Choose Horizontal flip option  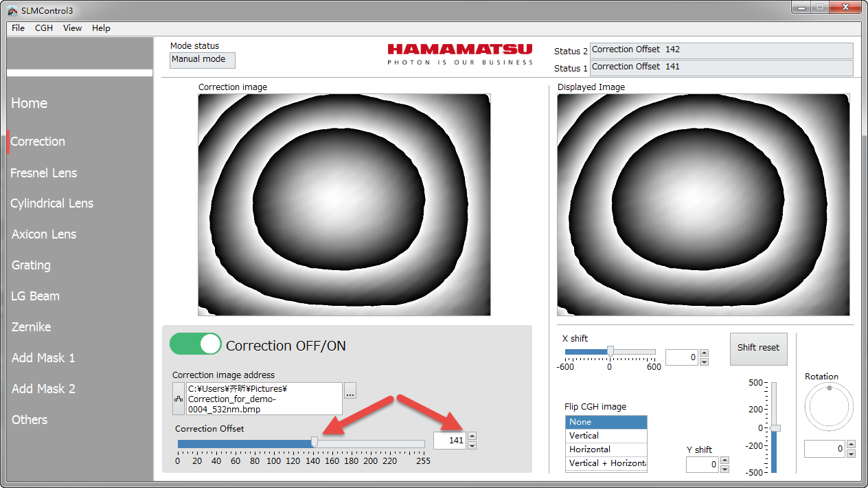pos(606,450)
